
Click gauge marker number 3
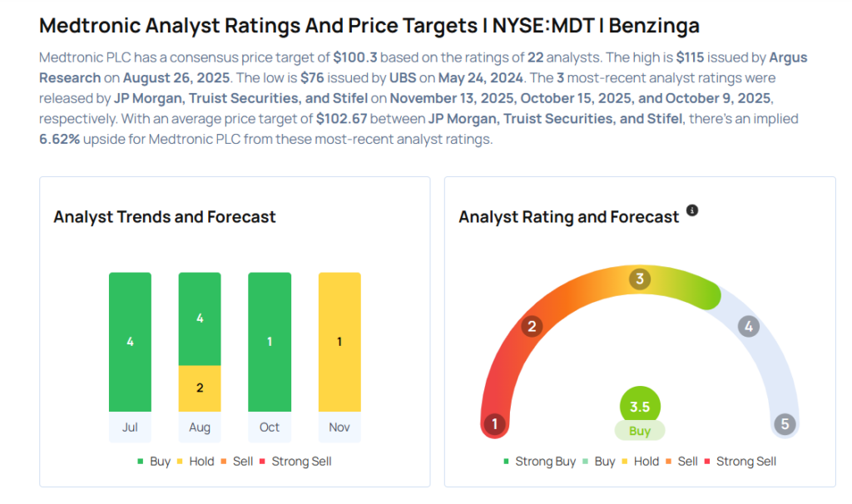640,279
